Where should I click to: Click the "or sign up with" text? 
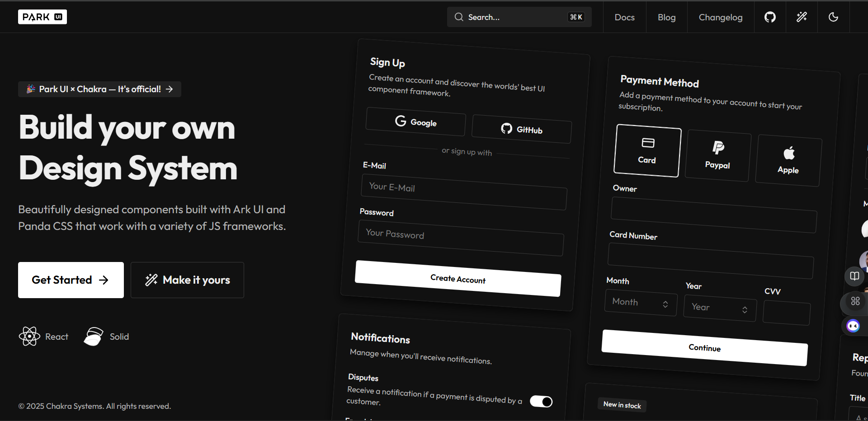(467, 151)
